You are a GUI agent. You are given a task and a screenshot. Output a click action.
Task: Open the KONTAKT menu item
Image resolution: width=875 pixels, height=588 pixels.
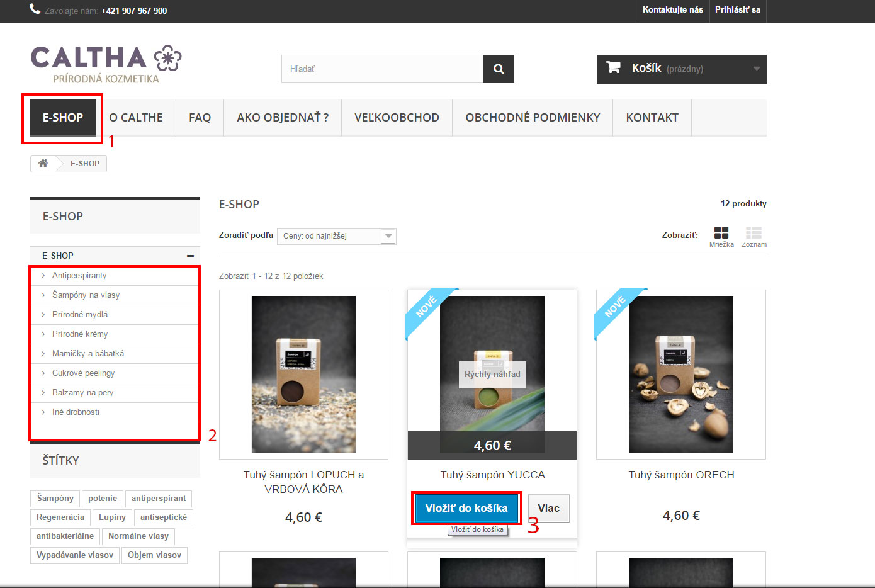click(x=652, y=118)
